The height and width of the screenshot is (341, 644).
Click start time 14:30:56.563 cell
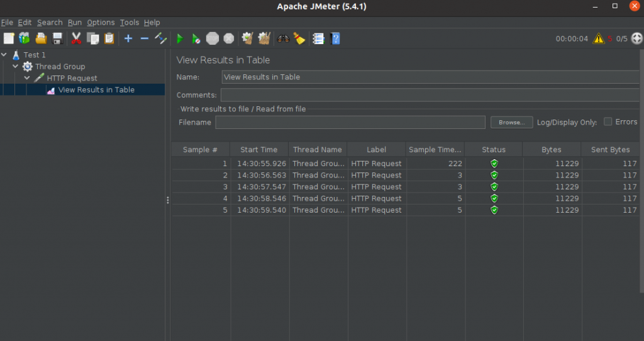(x=260, y=175)
